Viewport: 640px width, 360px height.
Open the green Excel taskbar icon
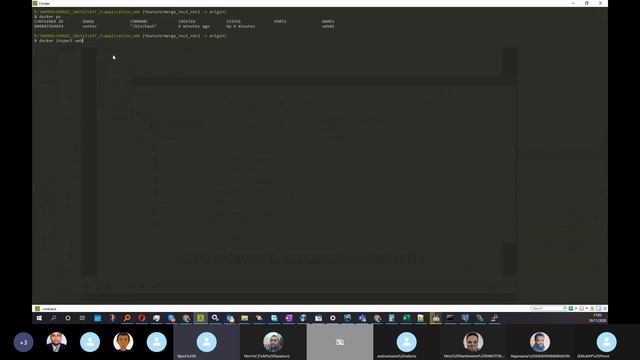(406, 318)
